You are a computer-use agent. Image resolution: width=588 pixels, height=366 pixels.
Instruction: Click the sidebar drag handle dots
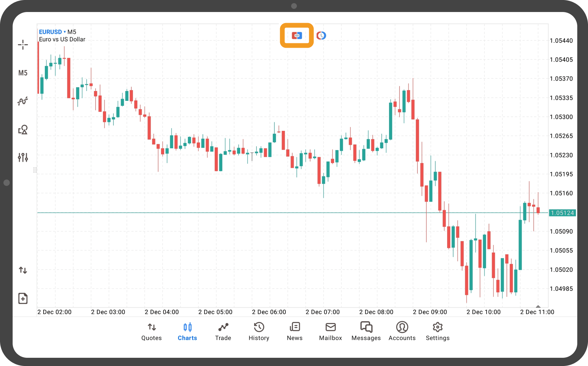(x=35, y=170)
